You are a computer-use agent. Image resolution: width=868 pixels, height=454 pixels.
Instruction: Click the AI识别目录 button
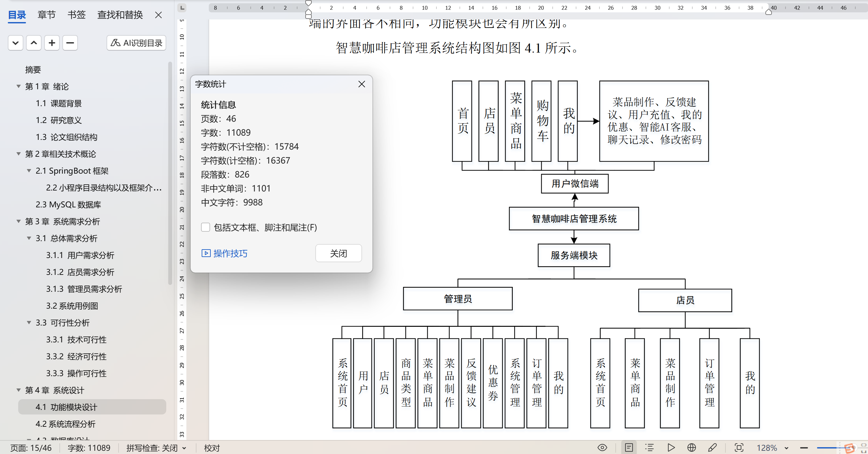136,43
